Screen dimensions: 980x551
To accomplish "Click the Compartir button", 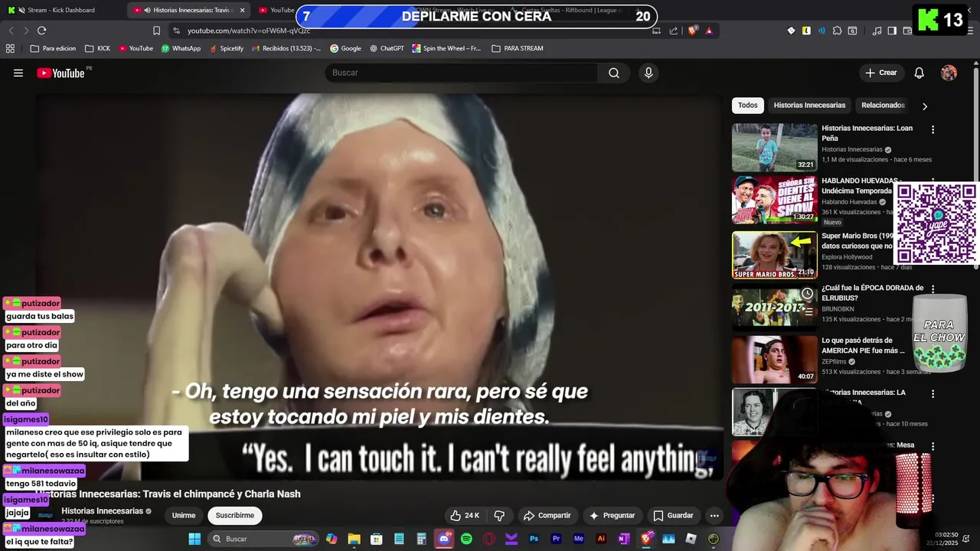I will point(547,516).
